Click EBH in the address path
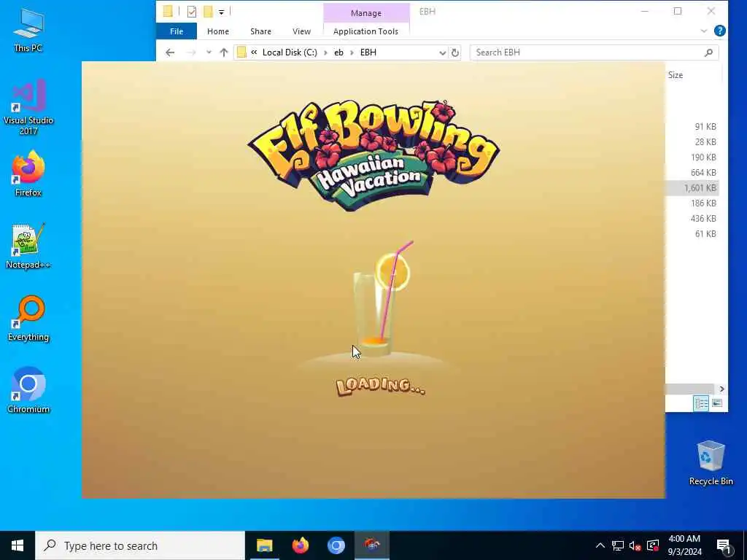 [368, 52]
